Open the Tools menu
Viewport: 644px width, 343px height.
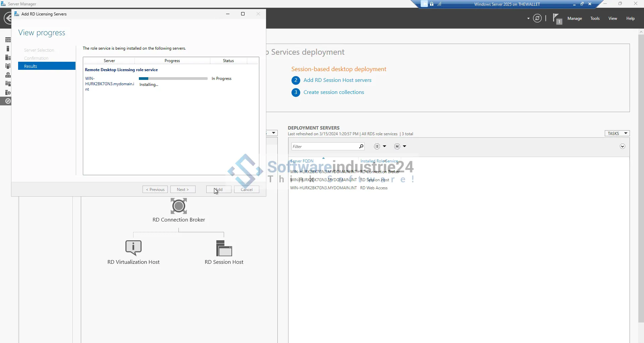(595, 18)
